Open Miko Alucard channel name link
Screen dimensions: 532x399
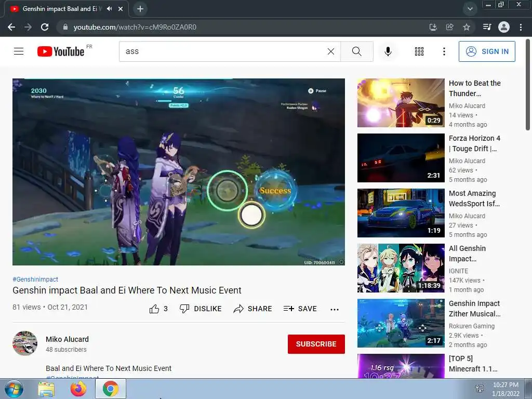67,339
